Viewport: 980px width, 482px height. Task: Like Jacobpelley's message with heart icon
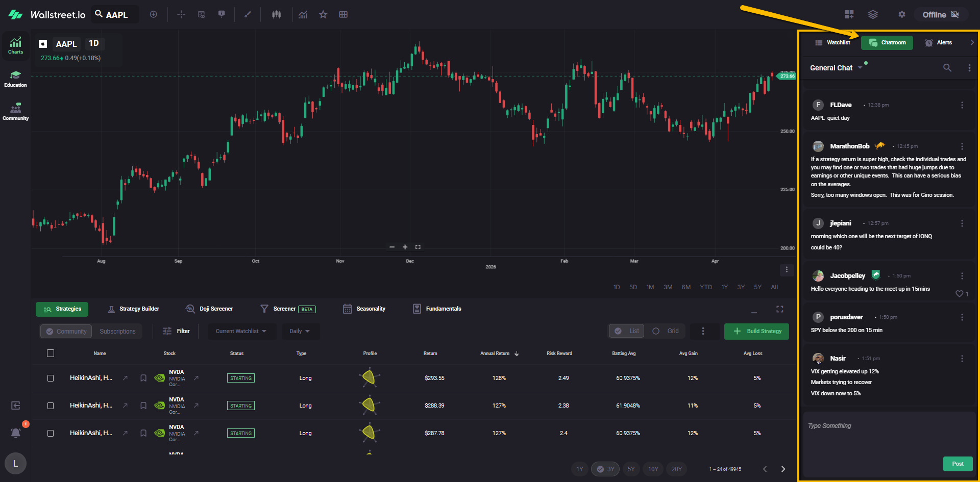(959, 294)
